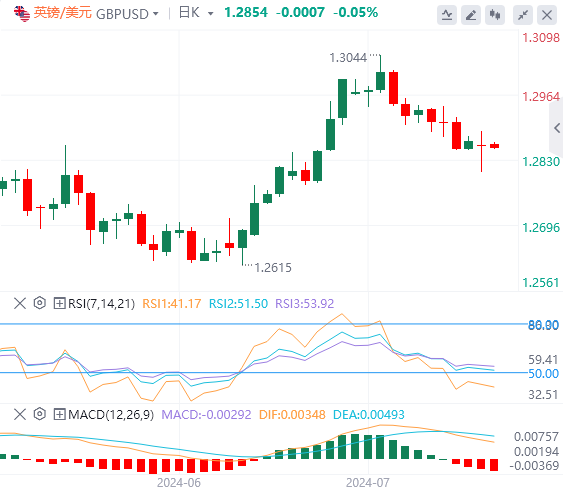The height and width of the screenshot is (495, 563).
Task: Click price axis label 1.2561
Action: click(x=541, y=283)
